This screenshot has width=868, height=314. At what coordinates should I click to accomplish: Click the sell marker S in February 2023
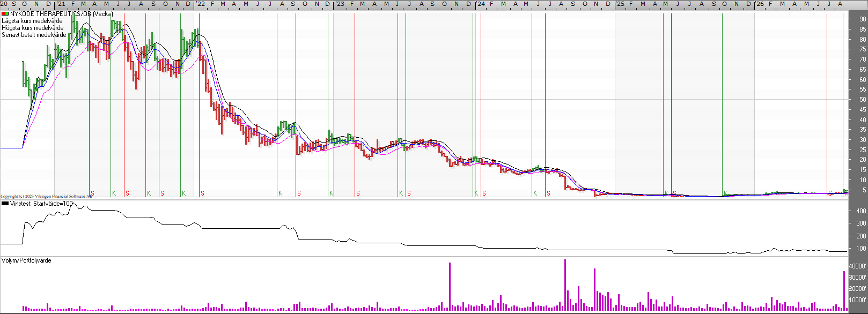click(358, 193)
